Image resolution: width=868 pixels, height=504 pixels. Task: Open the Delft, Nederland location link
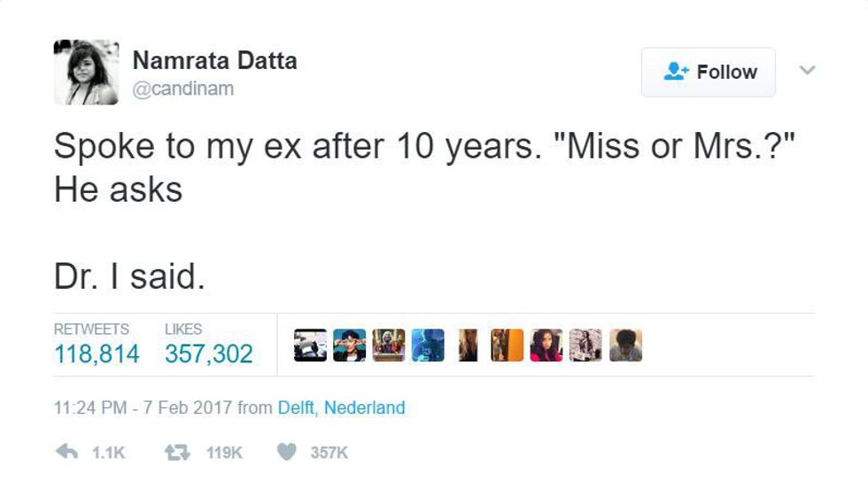341,407
